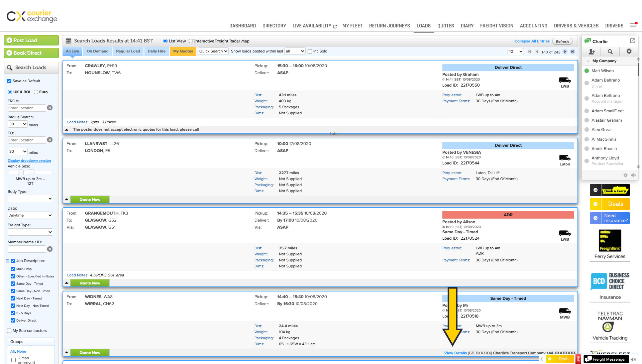642x364 pixels.
Task: Open View Details link for Widnes load
Action: (x=455, y=353)
